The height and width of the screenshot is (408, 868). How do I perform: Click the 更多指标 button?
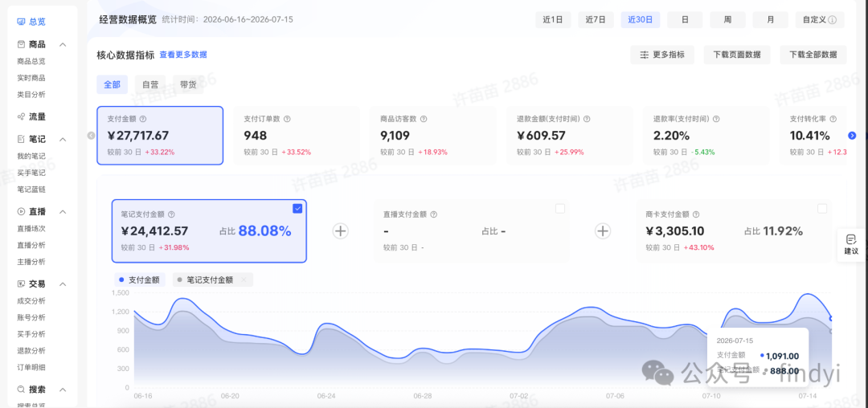(x=662, y=55)
